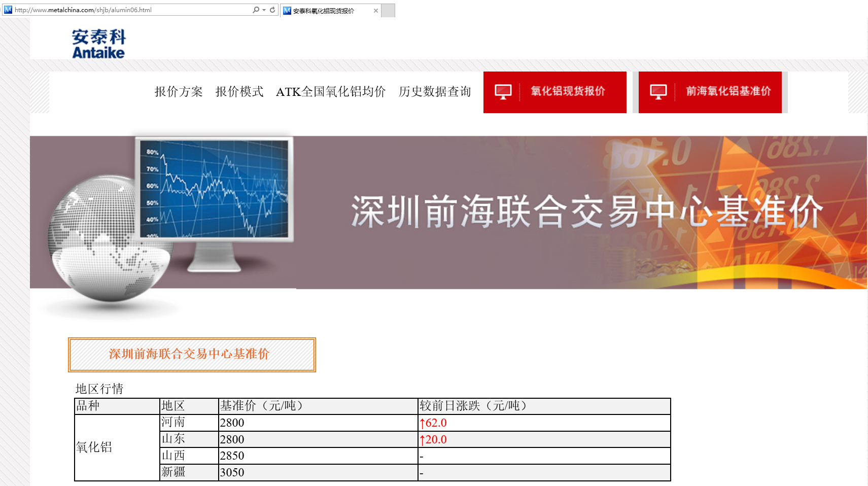Click the 品种 column header
Viewport: 868px width, 486px height.
[x=117, y=406]
